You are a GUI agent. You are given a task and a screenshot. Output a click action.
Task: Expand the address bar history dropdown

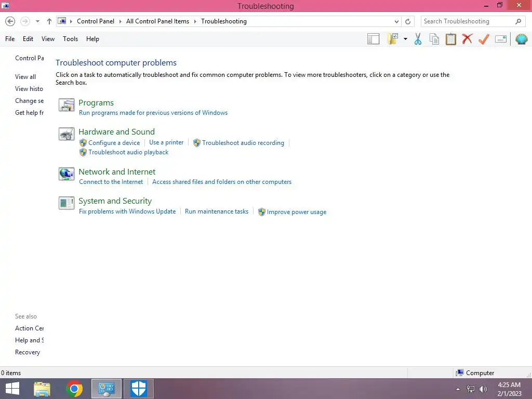pyautogui.click(x=396, y=21)
